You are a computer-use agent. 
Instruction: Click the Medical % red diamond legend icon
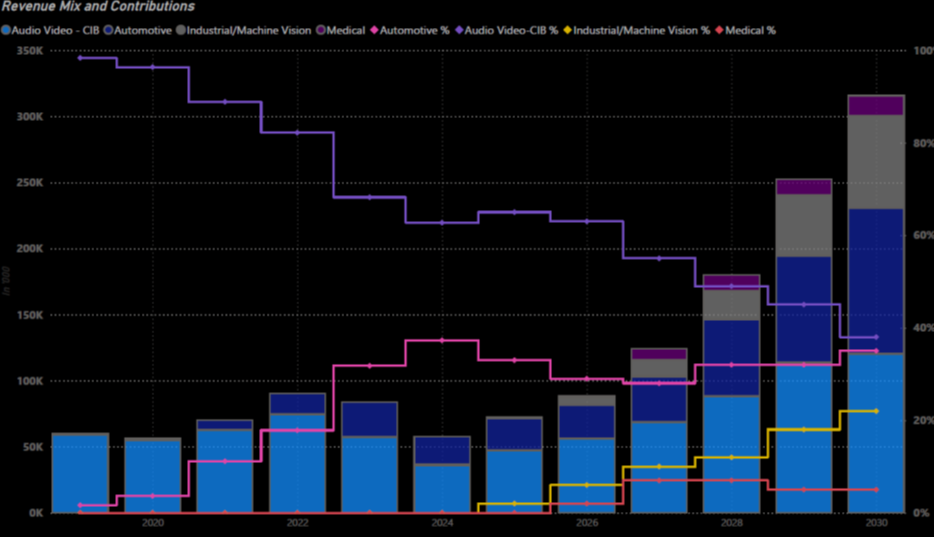tap(720, 30)
